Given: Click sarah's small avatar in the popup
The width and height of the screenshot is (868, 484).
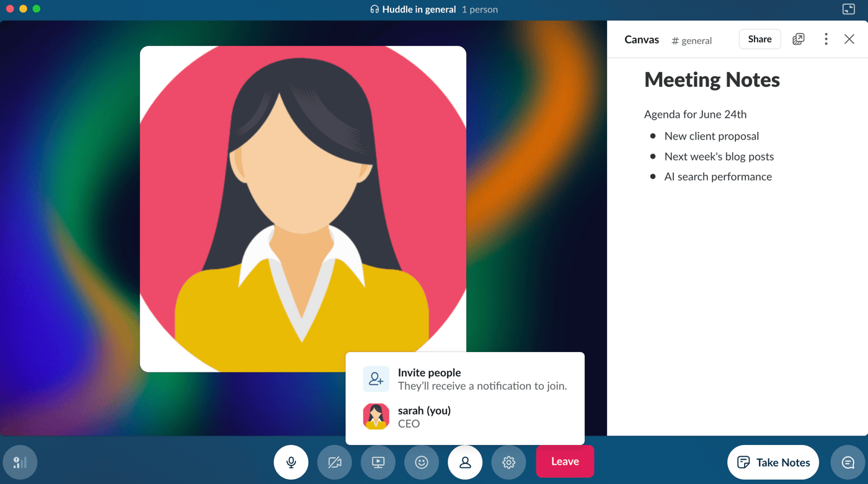Looking at the screenshot, I should (x=376, y=416).
